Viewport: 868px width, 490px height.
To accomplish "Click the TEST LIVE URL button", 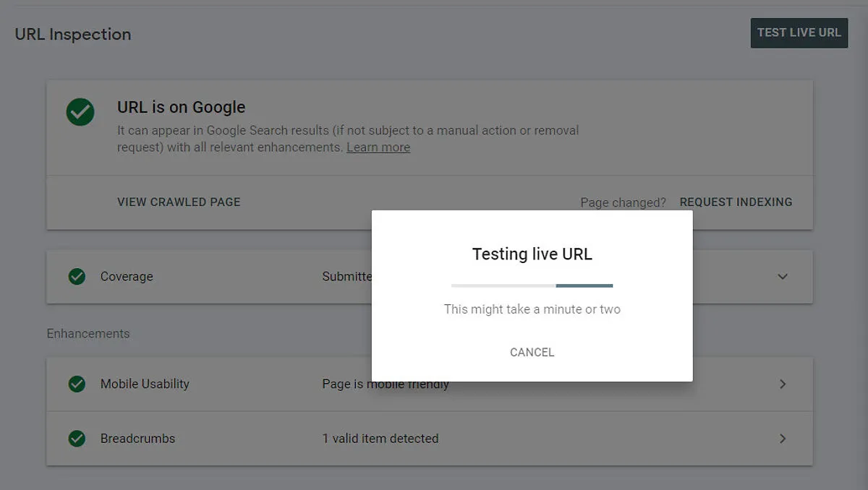I will coord(799,33).
